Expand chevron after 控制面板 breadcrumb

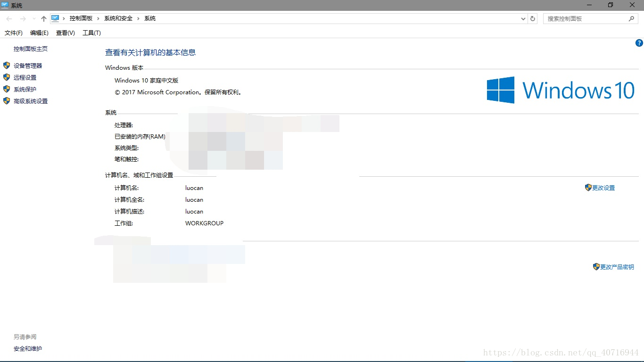[x=99, y=18]
